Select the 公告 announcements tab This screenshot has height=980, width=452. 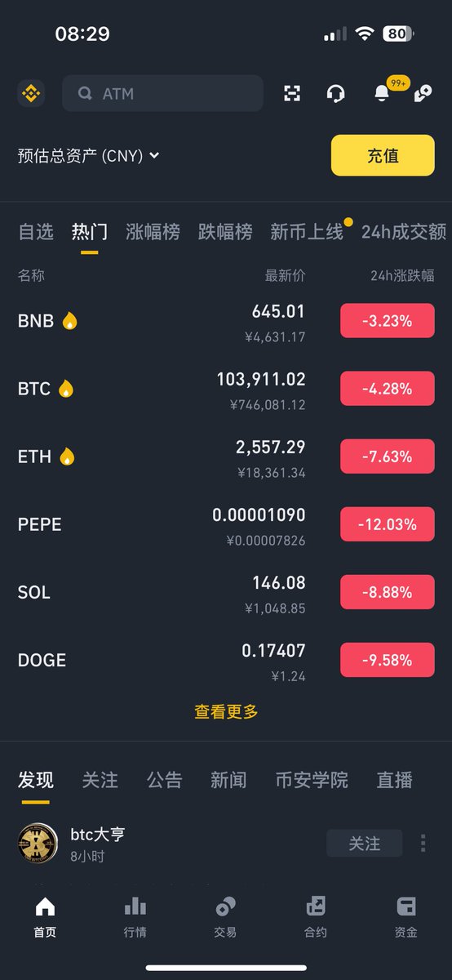(164, 780)
